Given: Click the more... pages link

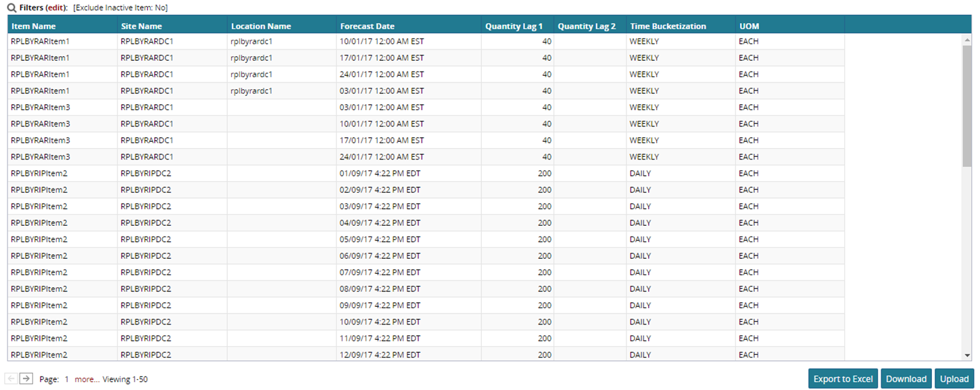Looking at the screenshot, I should pyautogui.click(x=87, y=379).
